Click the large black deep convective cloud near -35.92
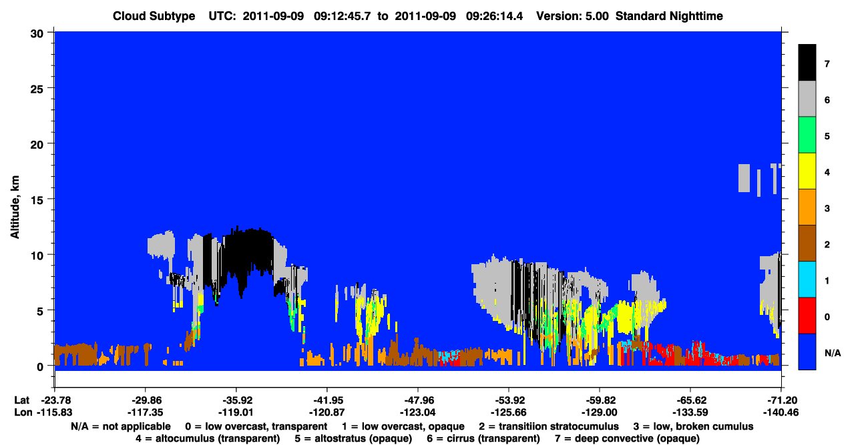The width and height of the screenshot is (868, 445). (247, 257)
